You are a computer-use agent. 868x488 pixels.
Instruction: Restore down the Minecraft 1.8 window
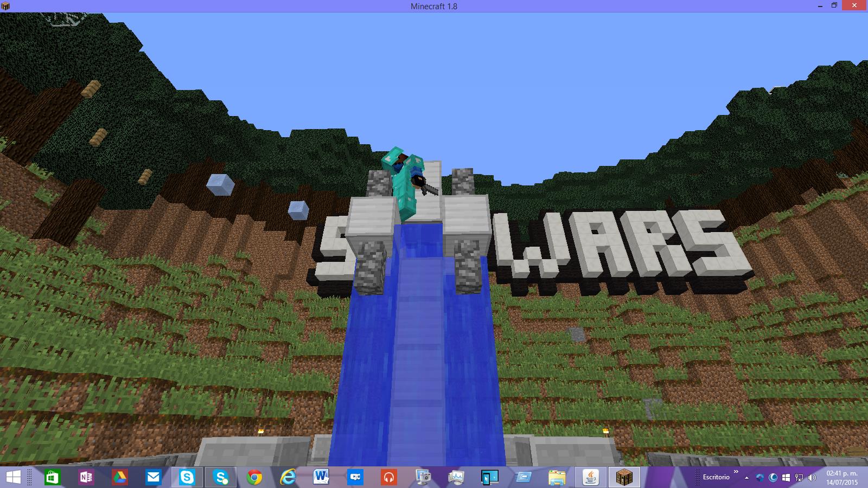coord(834,5)
